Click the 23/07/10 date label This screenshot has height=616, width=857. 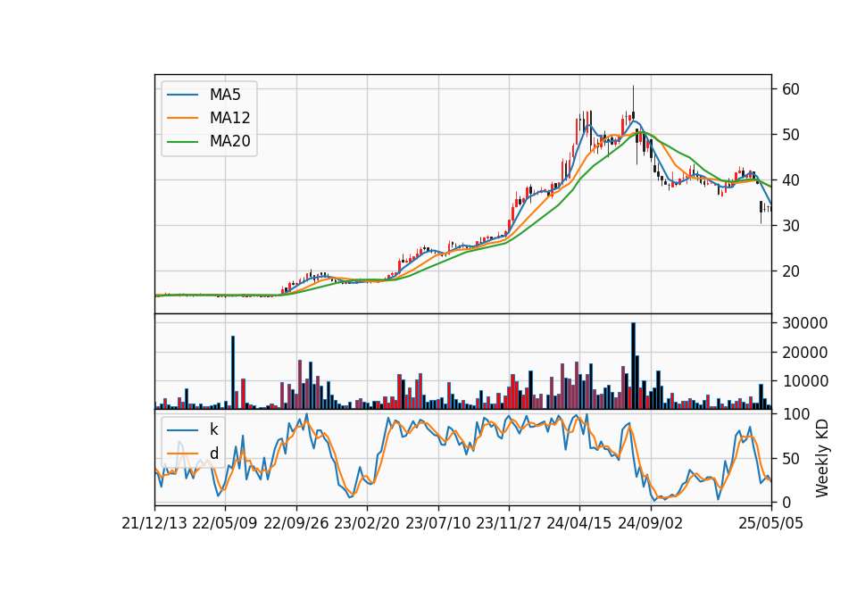pos(437,523)
